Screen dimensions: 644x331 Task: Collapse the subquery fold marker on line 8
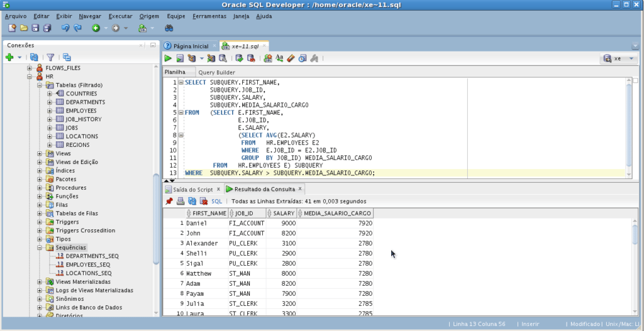click(180, 135)
